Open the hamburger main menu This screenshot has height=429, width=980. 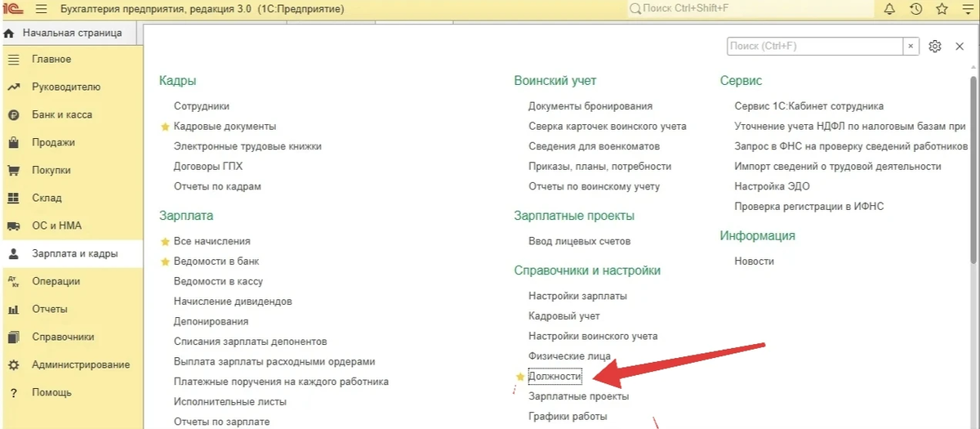42,9
